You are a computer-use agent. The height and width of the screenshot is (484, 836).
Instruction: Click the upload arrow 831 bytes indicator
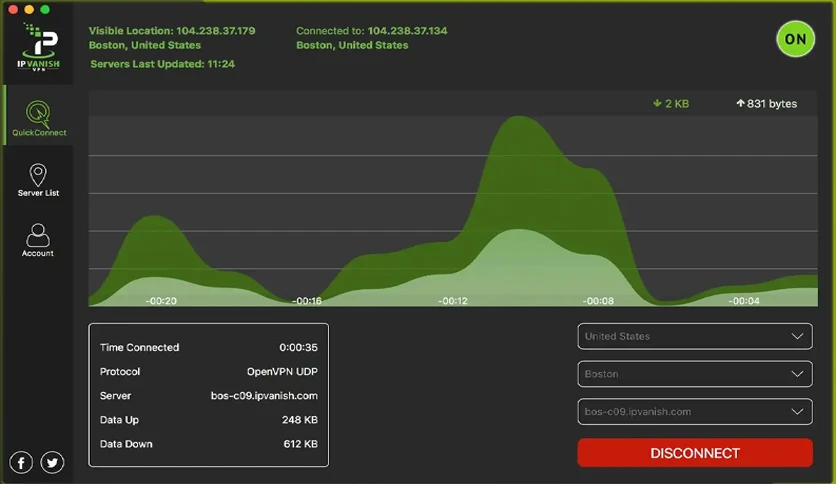[x=767, y=103]
